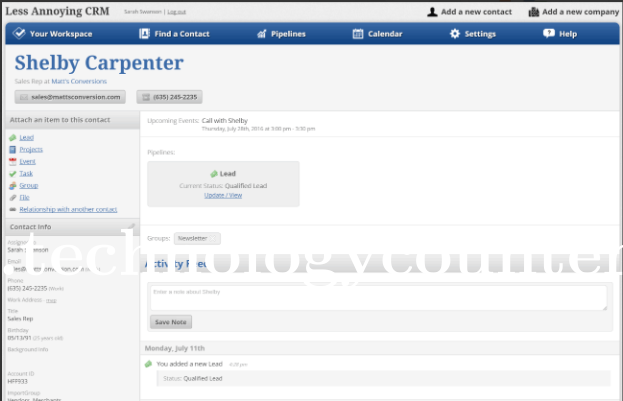Viewport: 623px width, 401px height.
Task: Click the Your Workspace checkmark icon
Action: [19, 33]
